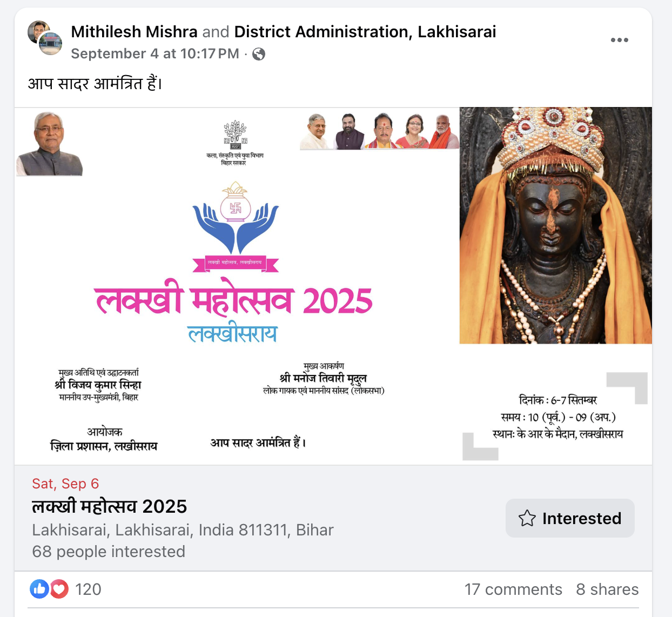This screenshot has width=672, height=617.
Task: View the 8 shares list
Action: tap(607, 589)
